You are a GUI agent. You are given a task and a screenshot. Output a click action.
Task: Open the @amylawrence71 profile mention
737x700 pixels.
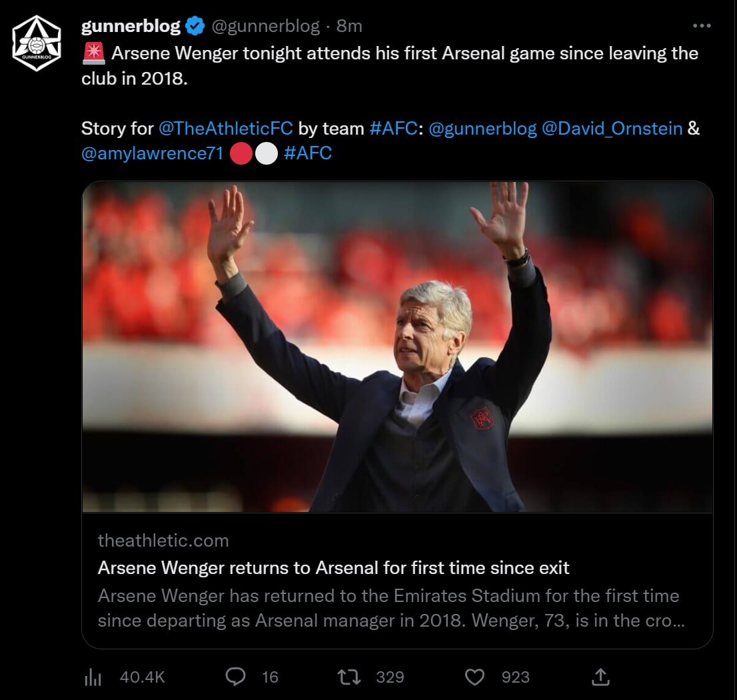(x=151, y=153)
